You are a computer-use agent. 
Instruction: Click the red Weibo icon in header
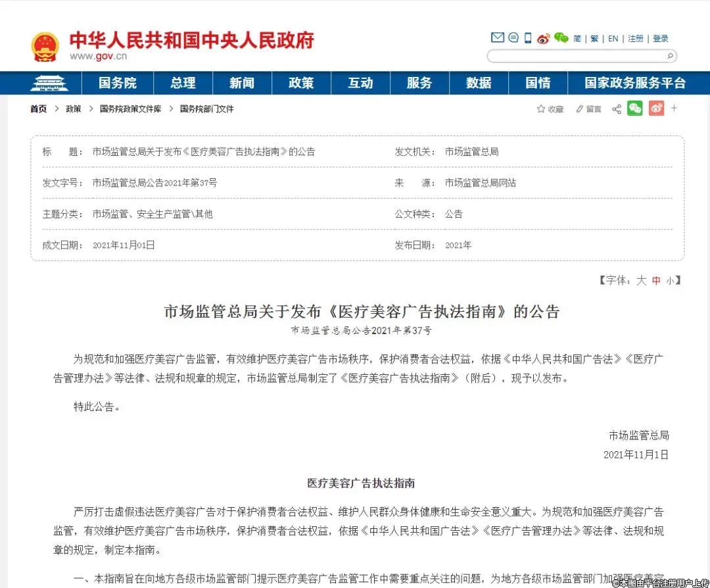click(x=543, y=38)
